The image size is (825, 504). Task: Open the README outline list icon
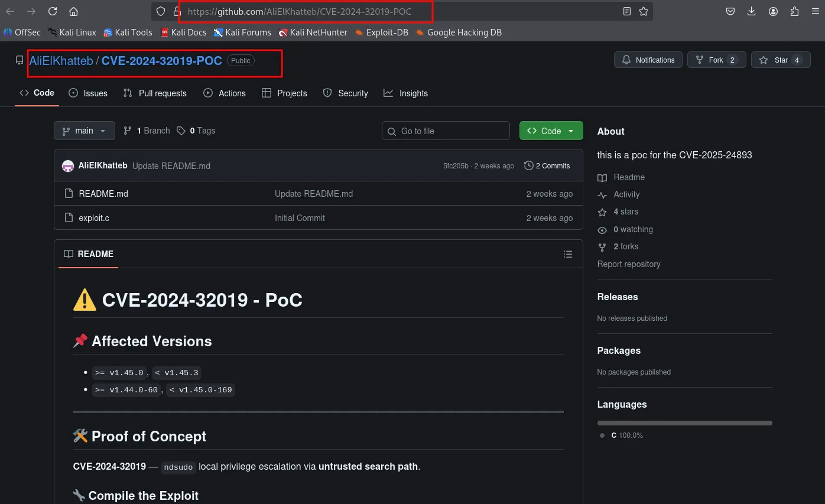(568, 254)
